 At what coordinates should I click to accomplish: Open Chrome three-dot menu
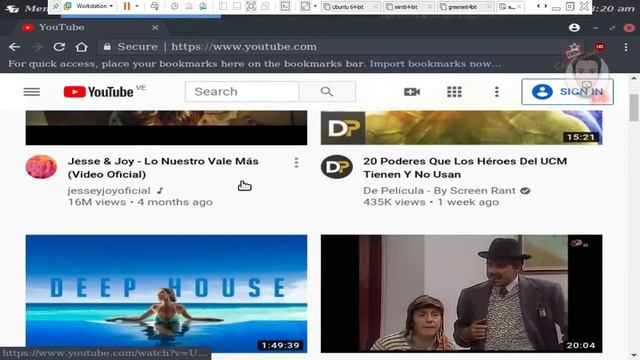coord(626,47)
